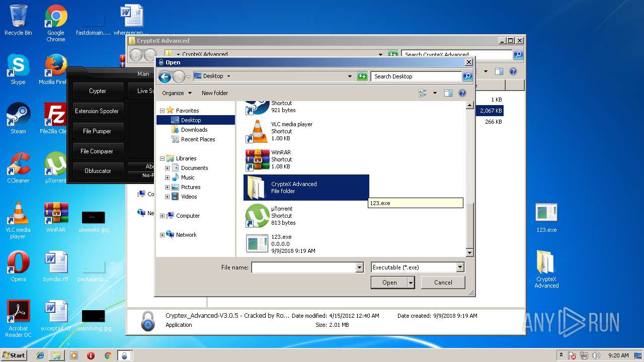Select CrypteX Advanced folder on desktop
Screen dimensions: 644x362
(546, 269)
